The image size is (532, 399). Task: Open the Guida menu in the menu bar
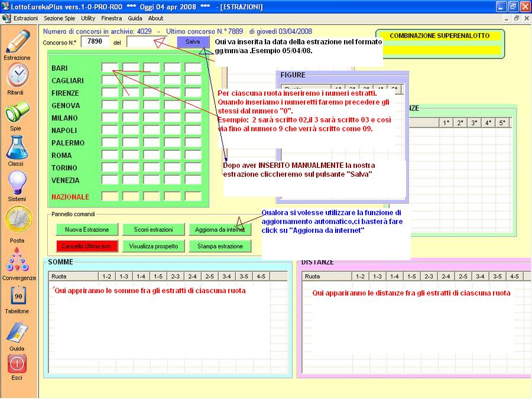coord(135,18)
